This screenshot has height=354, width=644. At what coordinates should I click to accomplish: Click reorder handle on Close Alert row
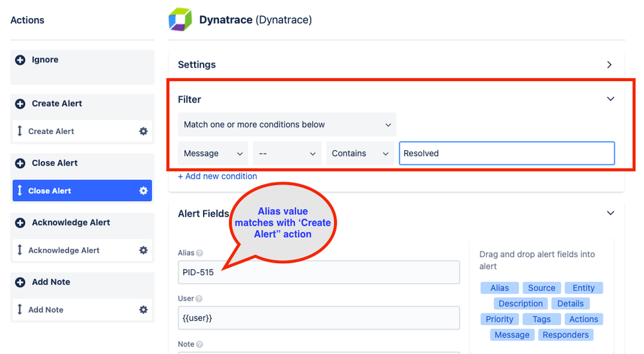pyautogui.click(x=20, y=191)
